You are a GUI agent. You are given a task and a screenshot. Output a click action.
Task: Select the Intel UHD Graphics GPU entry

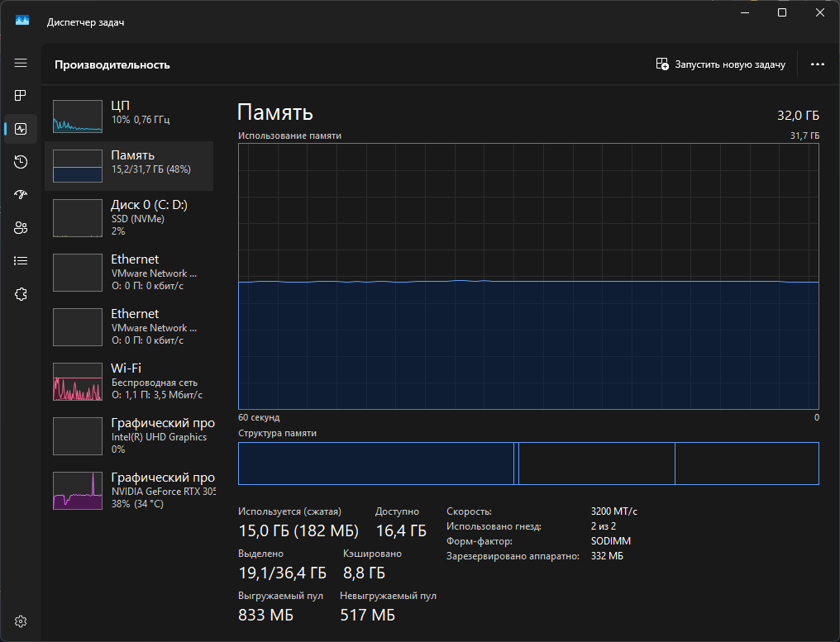pos(129,435)
